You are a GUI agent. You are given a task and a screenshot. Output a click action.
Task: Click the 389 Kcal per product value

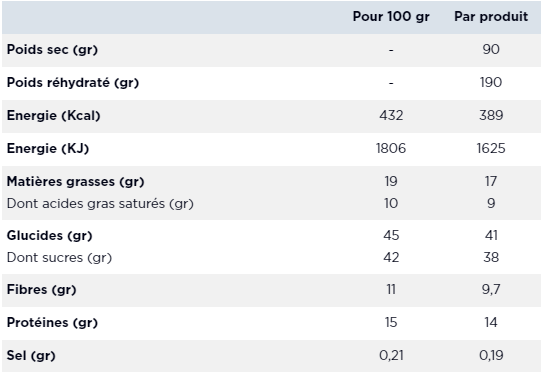pyautogui.click(x=491, y=115)
